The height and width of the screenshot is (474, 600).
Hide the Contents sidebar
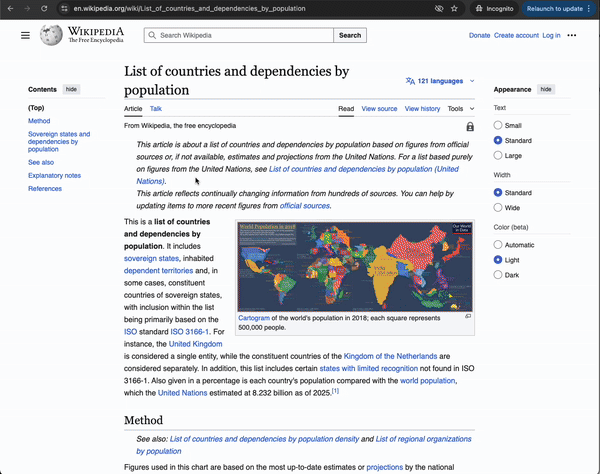71,89
